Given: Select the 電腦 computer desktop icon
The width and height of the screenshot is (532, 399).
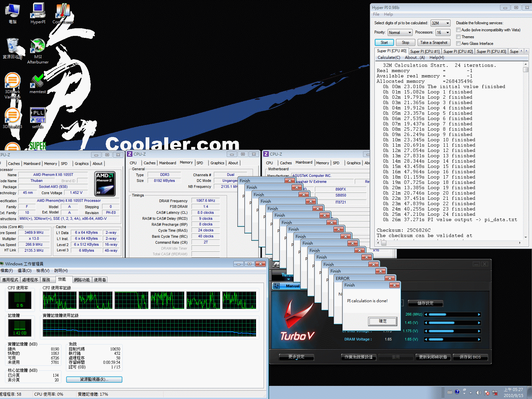Looking at the screenshot, I should coord(13,13).
